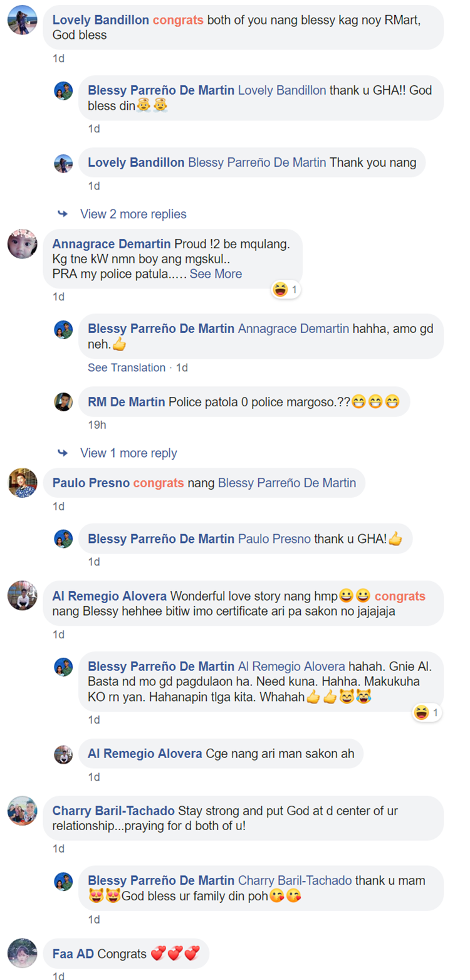470x980 pixels.
Task: Open Lovely Bandillon's profile picture at top
Action: [23, 21]
